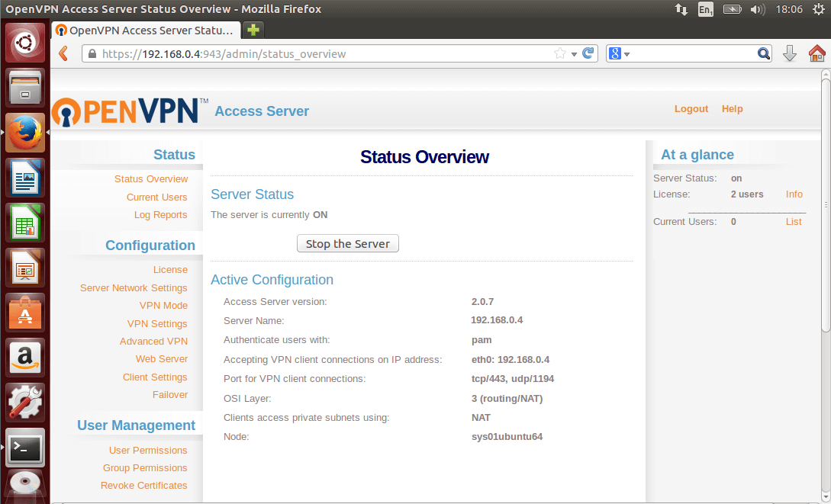Viewport: 831px width, 504px height.
Task: Click the eth0: 192.168.0.4 value
Action: point(511,360)
